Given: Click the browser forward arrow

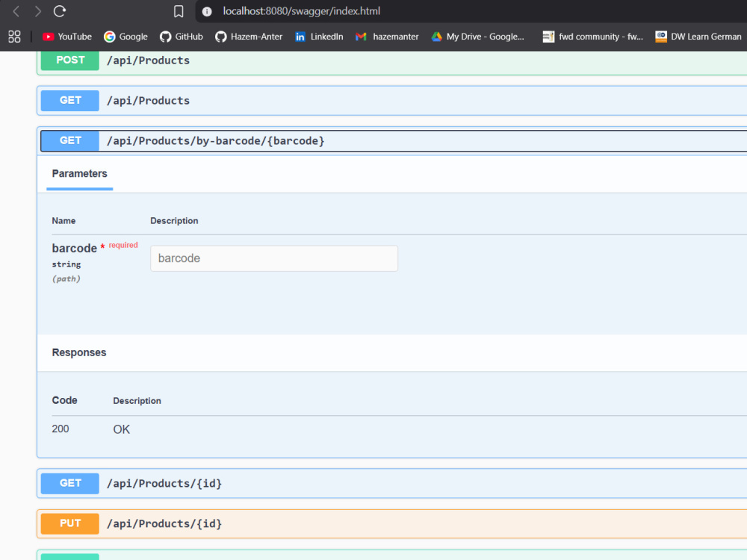Looking at the screenshot, I should coord(37,11).
